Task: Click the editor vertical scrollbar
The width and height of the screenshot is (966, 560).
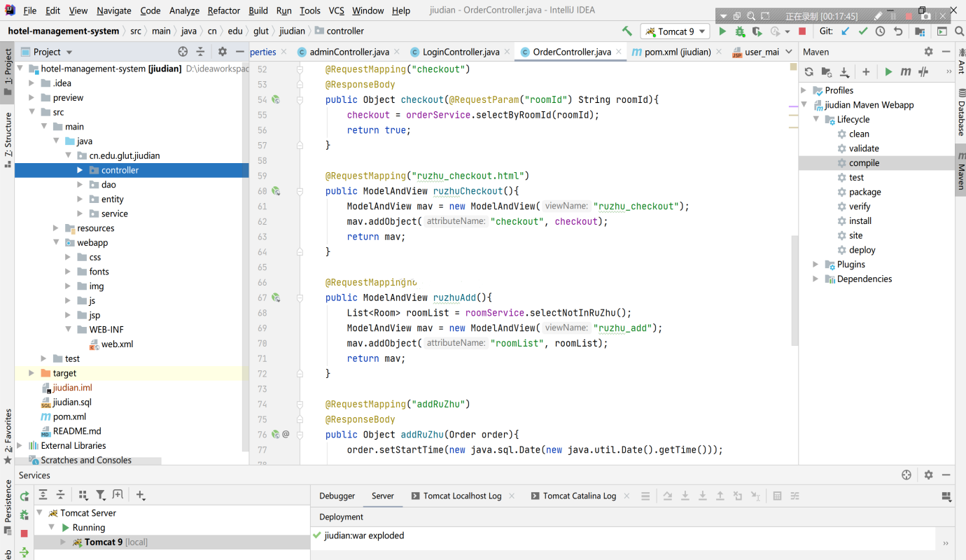Action: (x=794, y=290)
